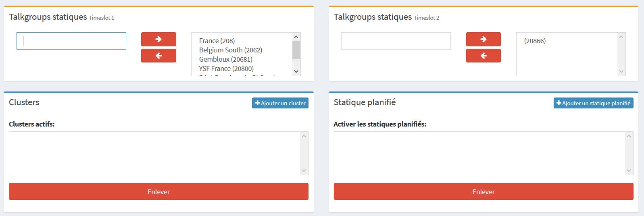Click left arrow button in Timeslot 1

click(x=158, y=56)
